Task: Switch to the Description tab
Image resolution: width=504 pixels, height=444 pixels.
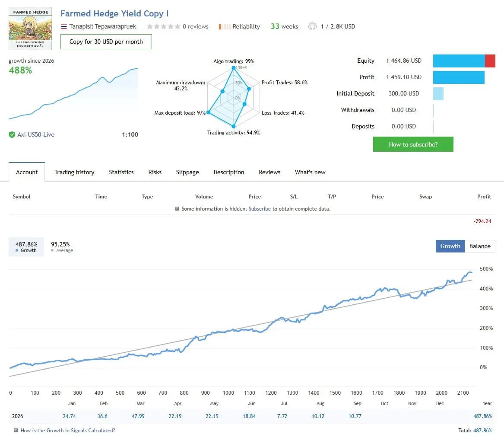Action: click(x=229, y=172)
